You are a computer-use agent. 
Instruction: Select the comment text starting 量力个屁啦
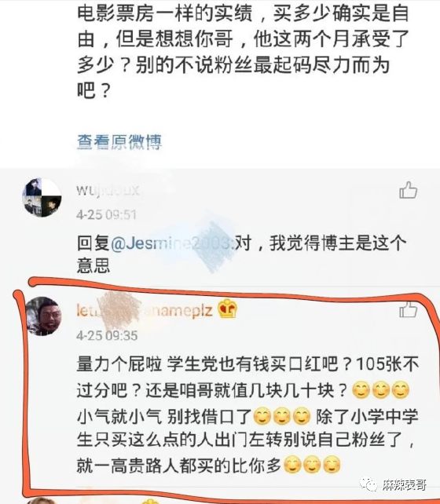tap(247, 415)
